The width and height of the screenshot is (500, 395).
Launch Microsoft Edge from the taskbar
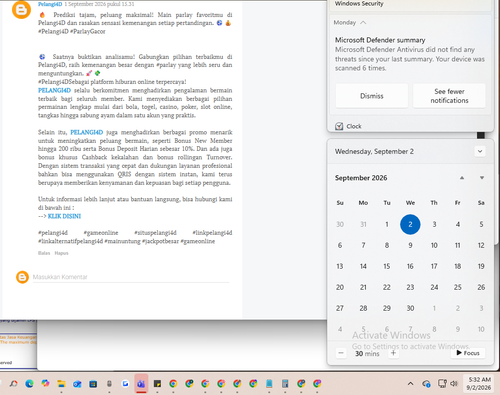pyautogui.click(x=29, y=384)
